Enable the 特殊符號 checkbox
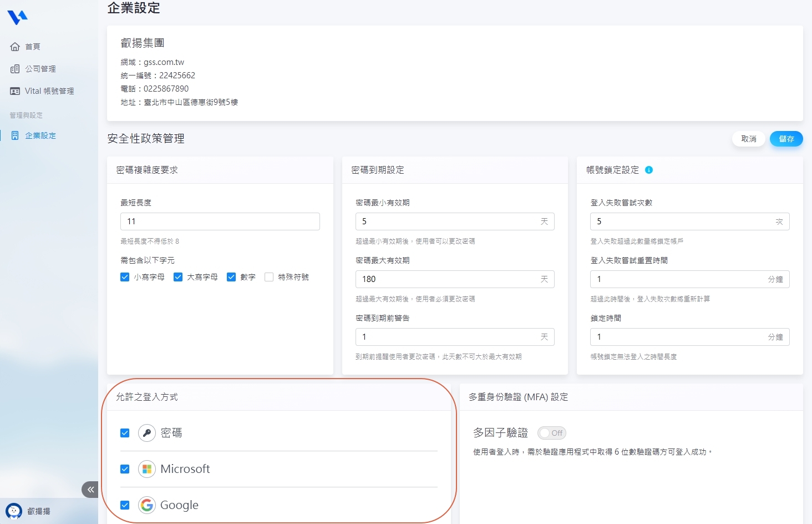 pos(269,277)
